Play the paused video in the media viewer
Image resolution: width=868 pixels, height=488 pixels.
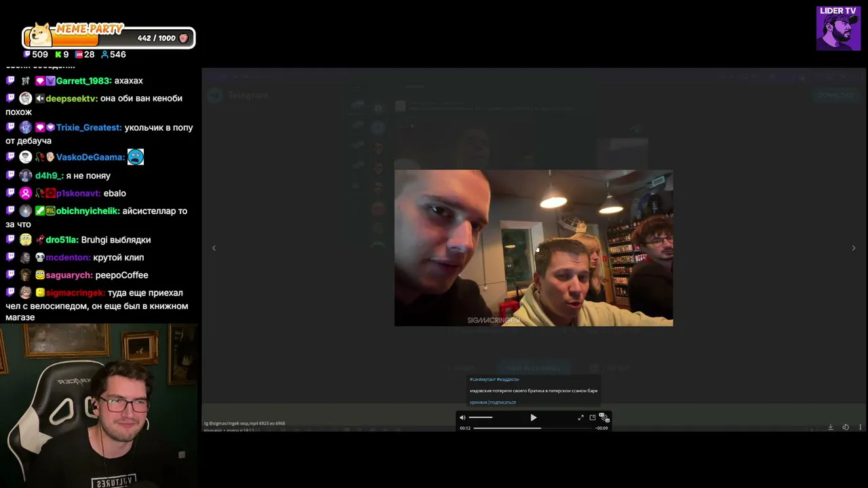[533, 418]
